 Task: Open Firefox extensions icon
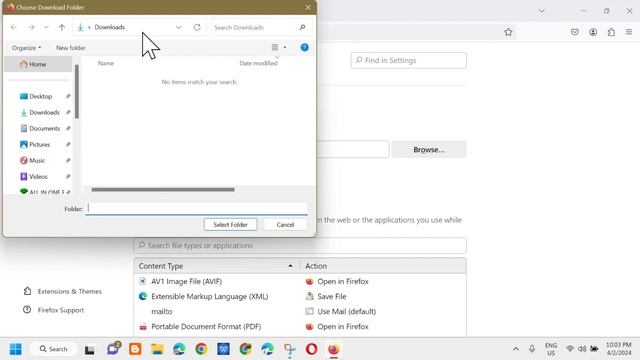[x=611, y=32]
